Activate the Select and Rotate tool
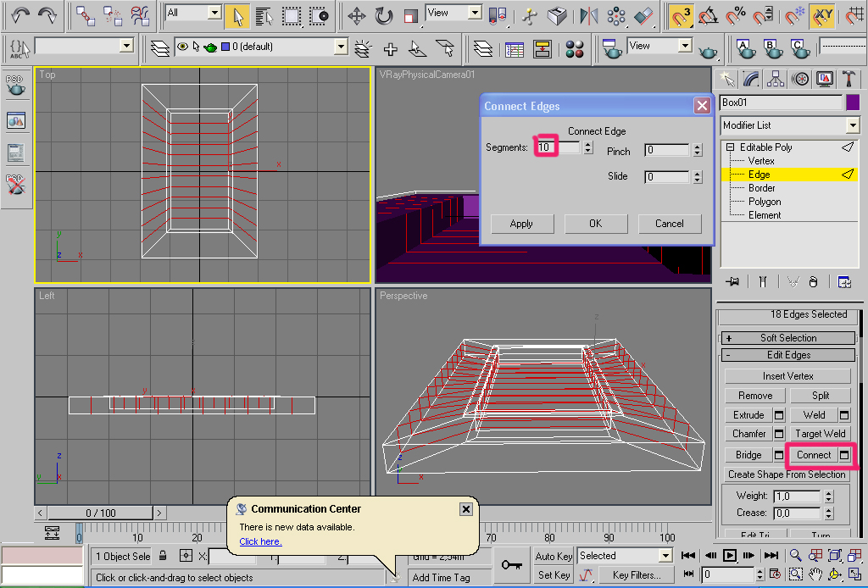Image resolution: width=868 pixels, height=588 pixels. [384, 15]
